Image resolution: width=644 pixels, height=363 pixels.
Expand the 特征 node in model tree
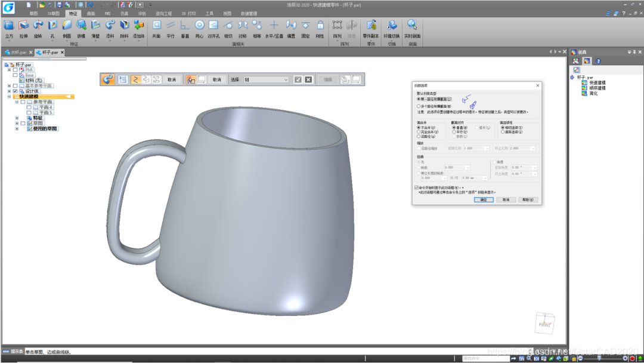[x=17, y=118]
